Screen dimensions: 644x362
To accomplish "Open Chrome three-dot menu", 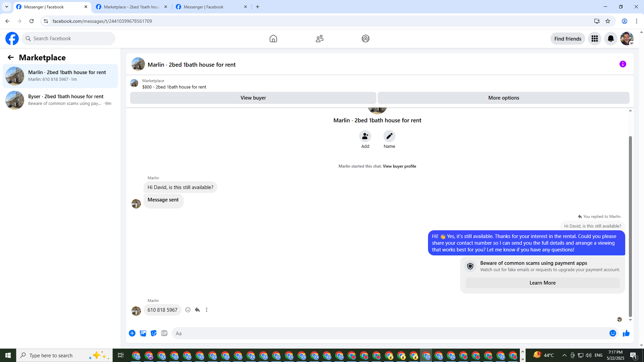I will 637,21.
